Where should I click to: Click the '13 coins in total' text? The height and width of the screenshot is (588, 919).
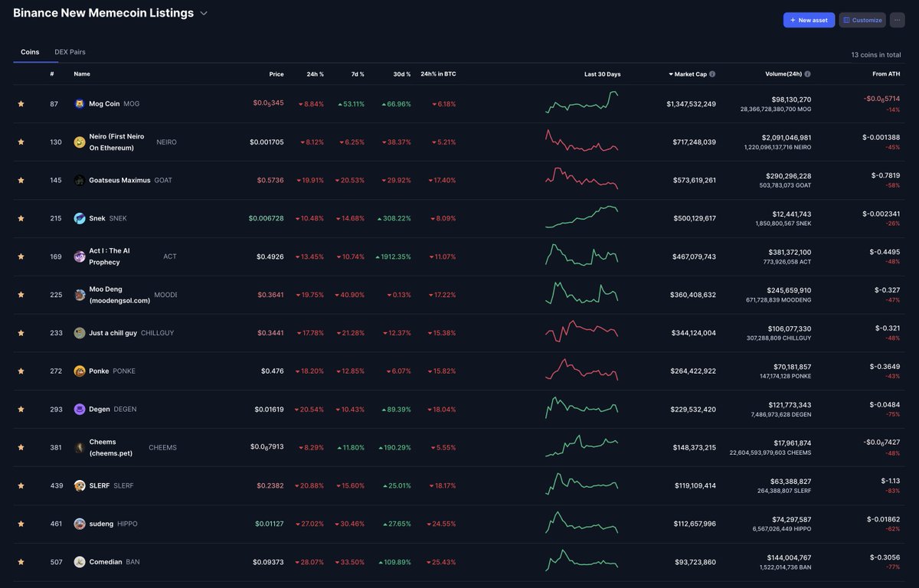click(x=876, y=55)
